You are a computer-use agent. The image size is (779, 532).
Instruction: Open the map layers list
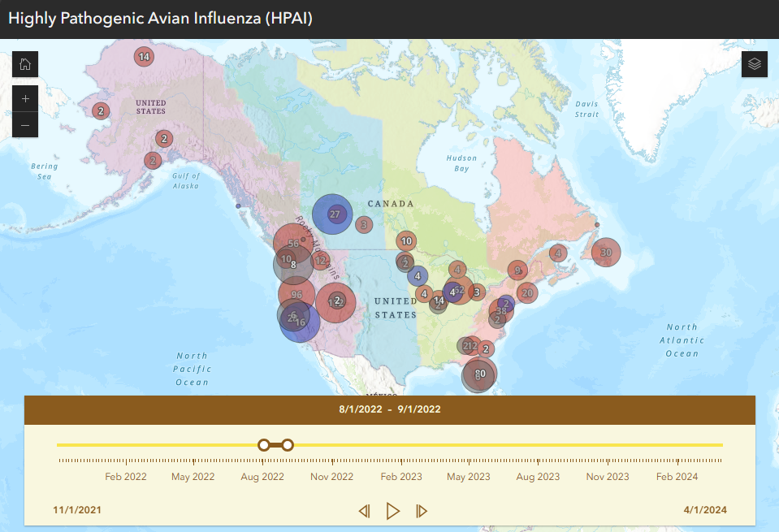point(754,64)
